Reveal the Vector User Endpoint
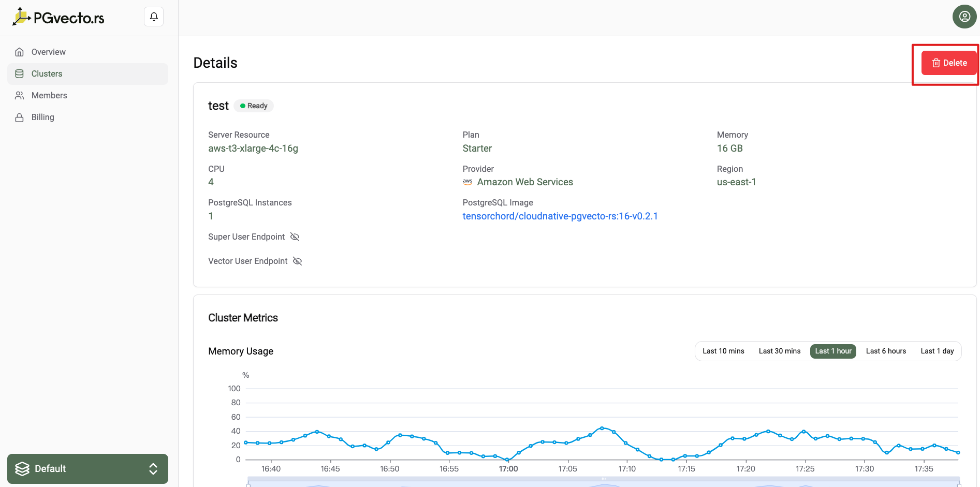This screenshot has height=487, width=980. 297,261
